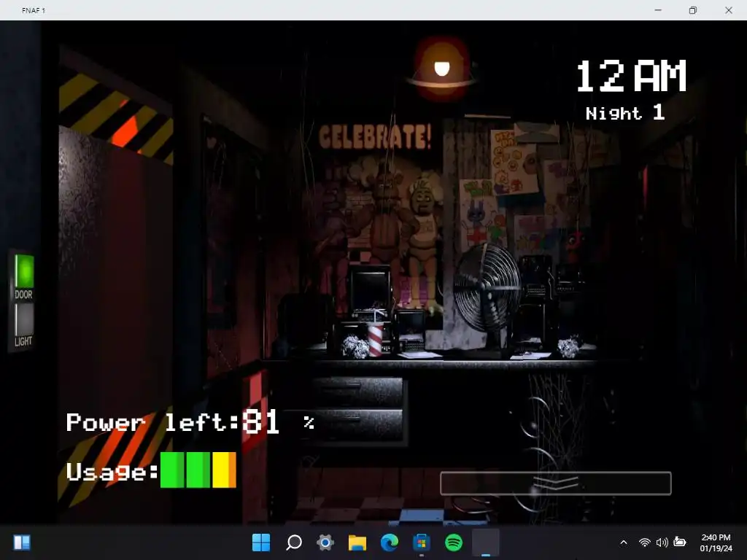Viewport: 747px width, 560px height.
Task: Click the CELEBRATE! poster text
Action: (x=375, y=136)
